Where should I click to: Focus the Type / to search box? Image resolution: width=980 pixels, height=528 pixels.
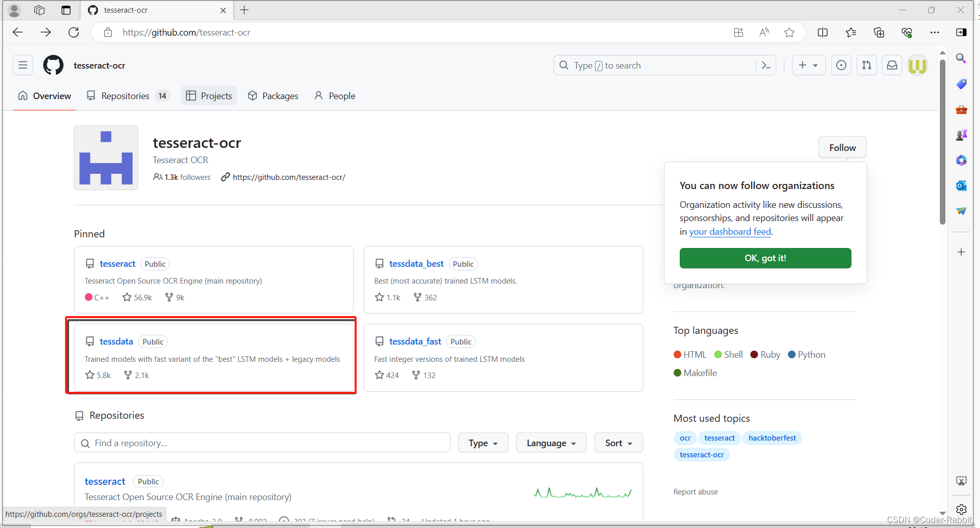tap(655, 65)
